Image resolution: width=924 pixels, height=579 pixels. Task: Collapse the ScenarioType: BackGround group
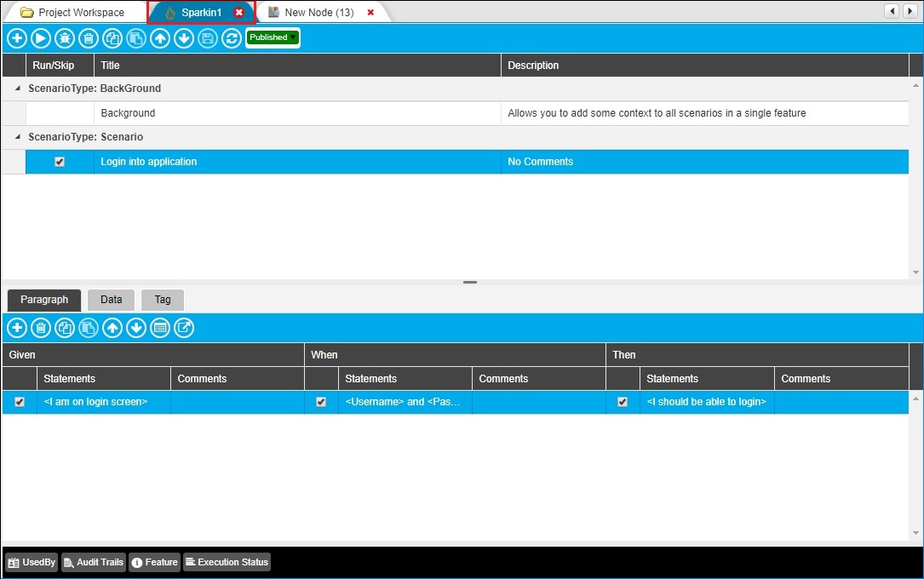click(19, 89)
